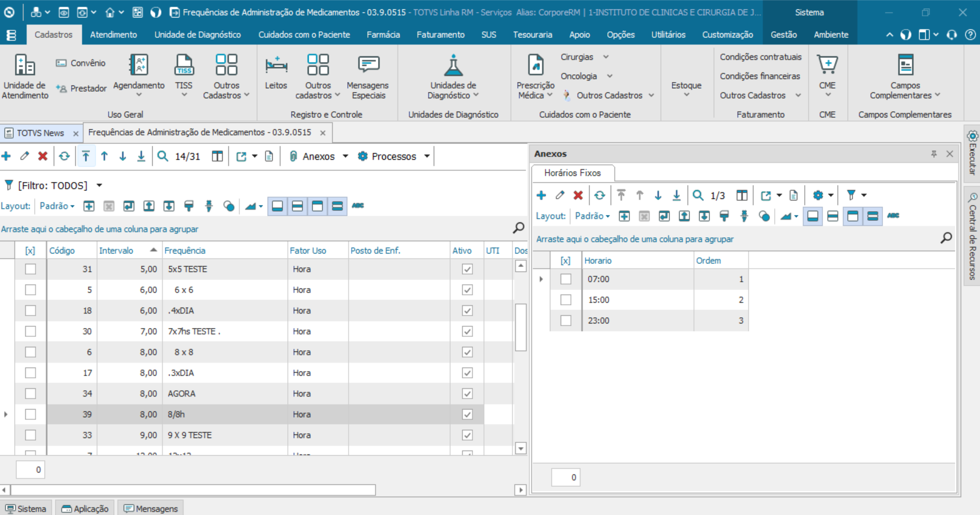This screenshot has height=515, width=980.
Task: Click the blue plus add-record icon in main toolbar
Action: 7,156
